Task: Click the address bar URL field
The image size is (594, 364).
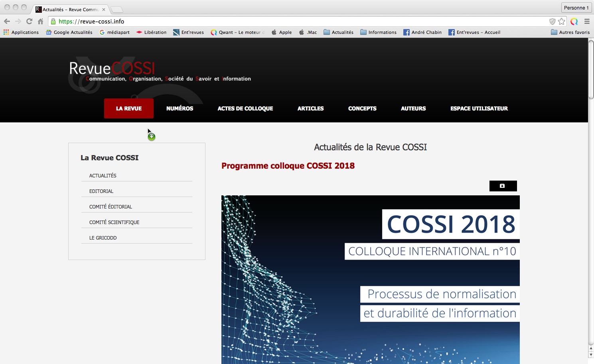Action: pyautogui.click(x=279, y=22)
